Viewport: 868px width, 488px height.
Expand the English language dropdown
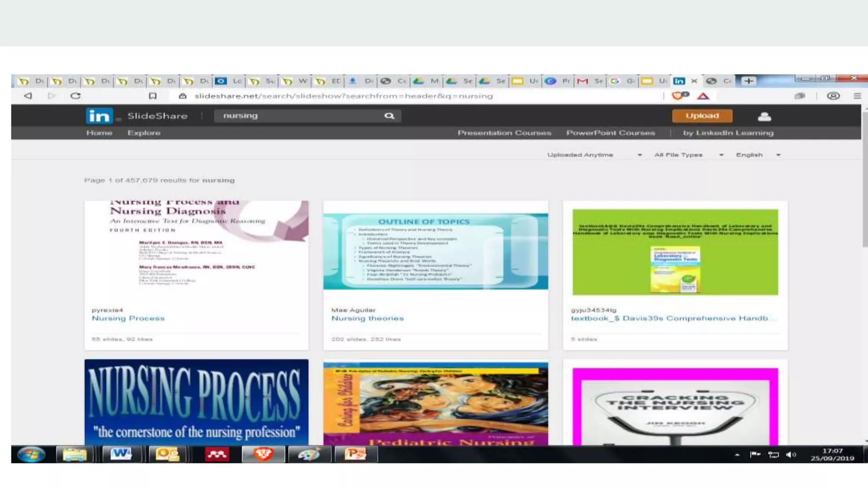[x=758, y=155]
